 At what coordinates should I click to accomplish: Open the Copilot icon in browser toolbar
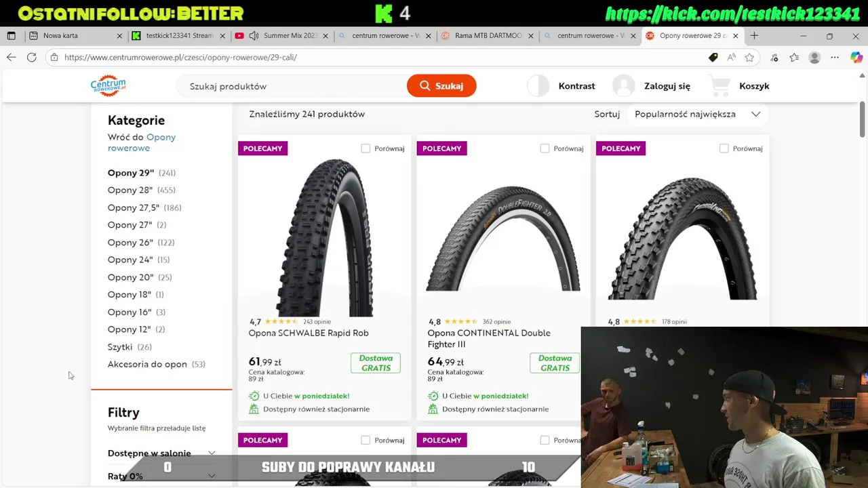point(856,58)
